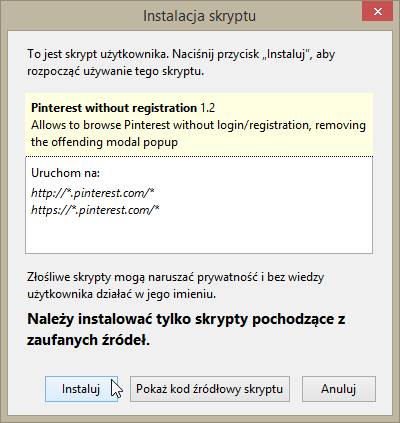
Task: Click the Uruchom na: label
Action: pos(65,173)
